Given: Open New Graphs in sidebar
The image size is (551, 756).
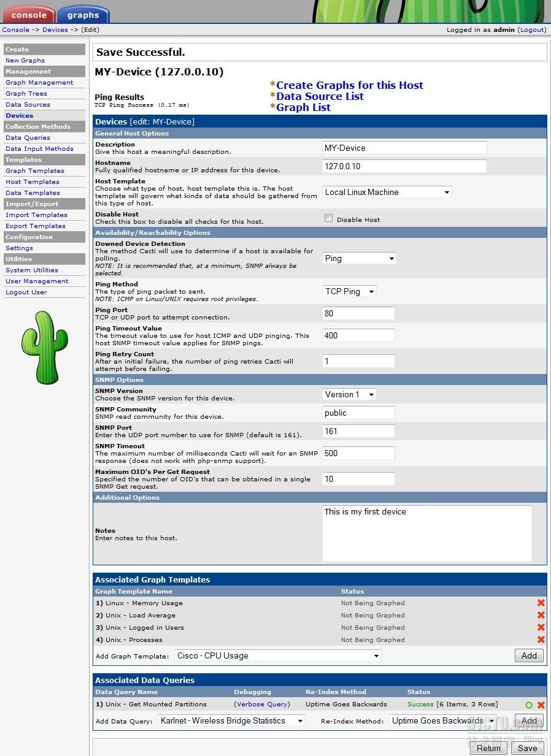Looking at the screenshot, I should coord(25,60).
